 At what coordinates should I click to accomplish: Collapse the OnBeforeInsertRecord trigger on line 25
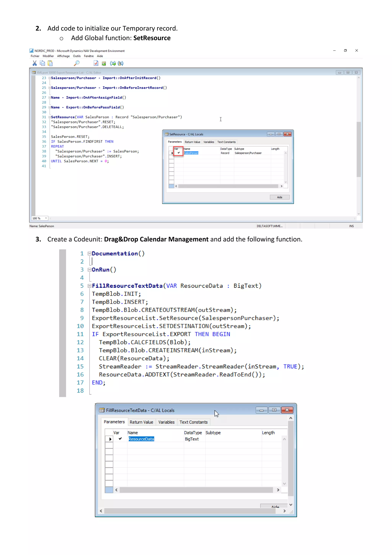point(50,88)
